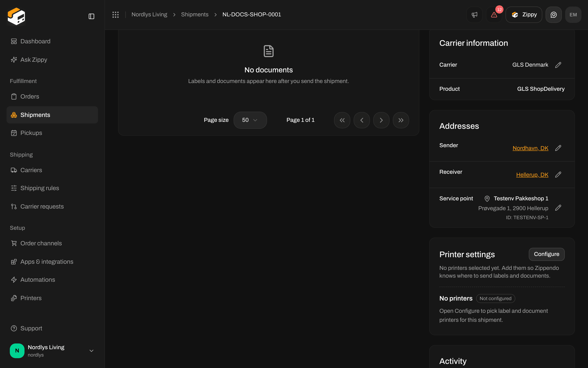Click the GLS ShopDelivery product value
Screen dimensions: 588x368
541,89
